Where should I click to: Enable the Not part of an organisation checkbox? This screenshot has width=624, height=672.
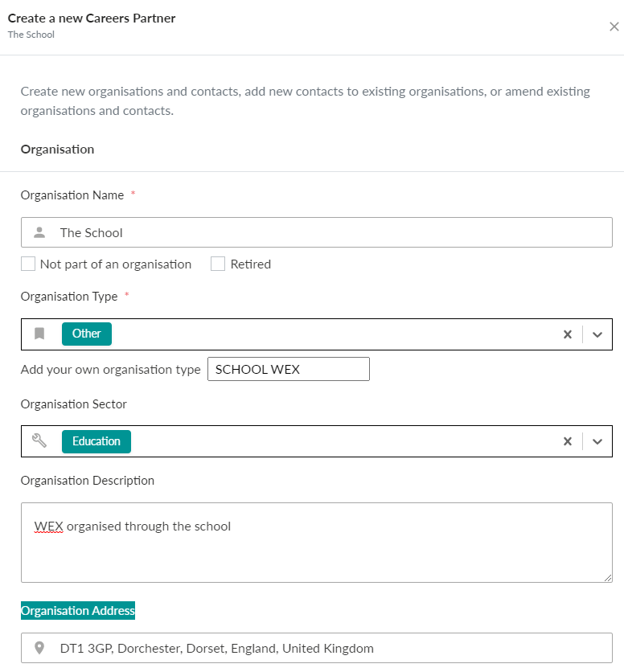coord(28,264)
